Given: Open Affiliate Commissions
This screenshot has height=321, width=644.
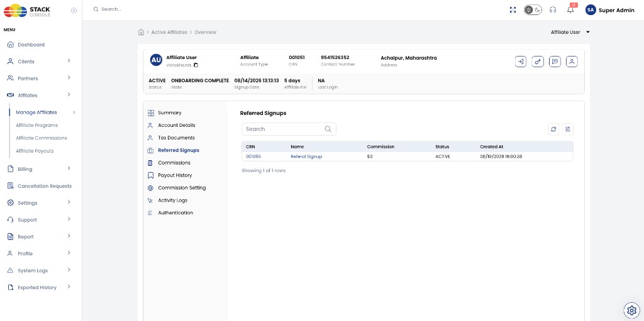Looking at the screenshot, I should [x=42, y=138].
